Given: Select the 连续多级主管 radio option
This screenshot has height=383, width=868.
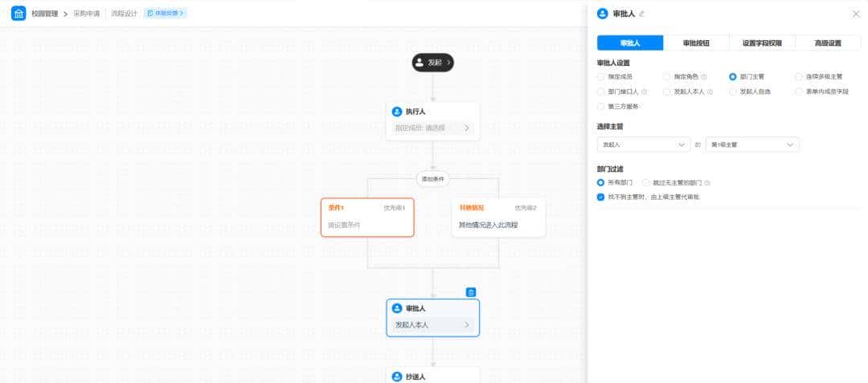Looking at the screenshot, I should coord(799,77).
